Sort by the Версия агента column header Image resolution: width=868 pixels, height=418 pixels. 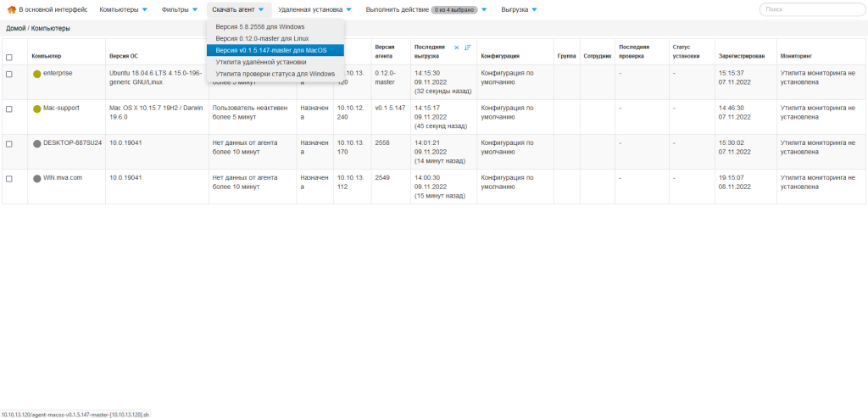(385, 52)
